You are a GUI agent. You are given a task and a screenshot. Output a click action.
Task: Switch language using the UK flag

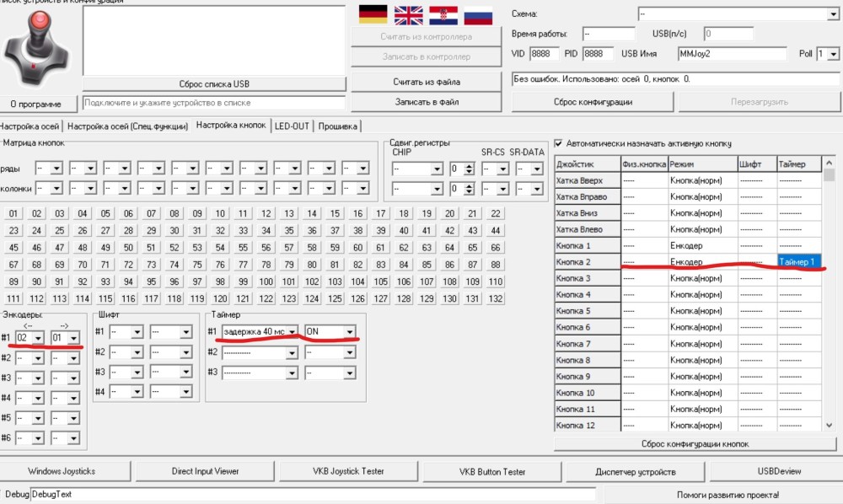(409, 14)
